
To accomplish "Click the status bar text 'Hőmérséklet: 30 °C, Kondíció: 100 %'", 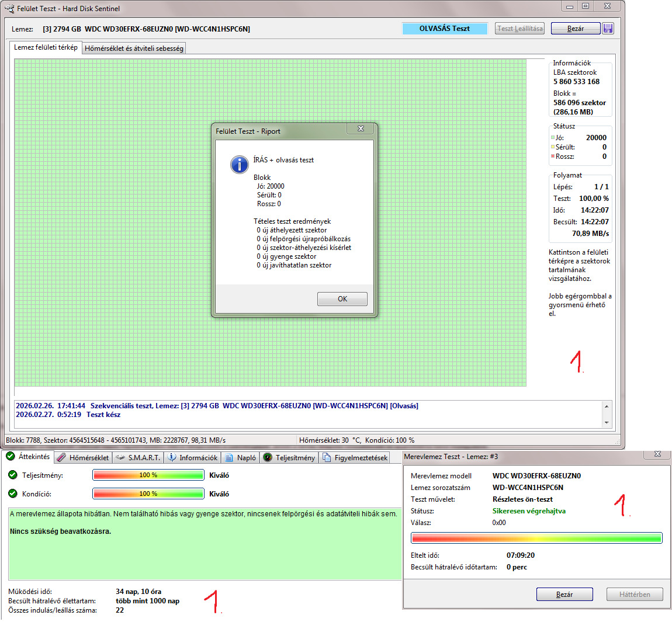I will click(356, 440).
